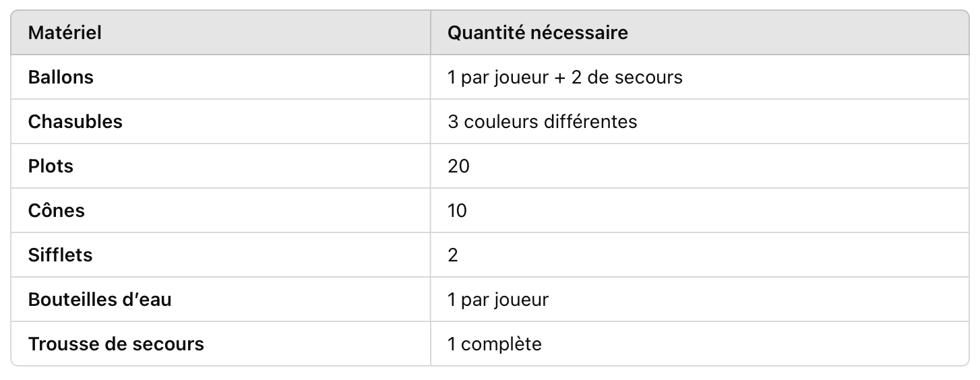The width and height of the screenshot is (980, 380).
Task: Select the Chasubles row label
Action: pos(75,122)
